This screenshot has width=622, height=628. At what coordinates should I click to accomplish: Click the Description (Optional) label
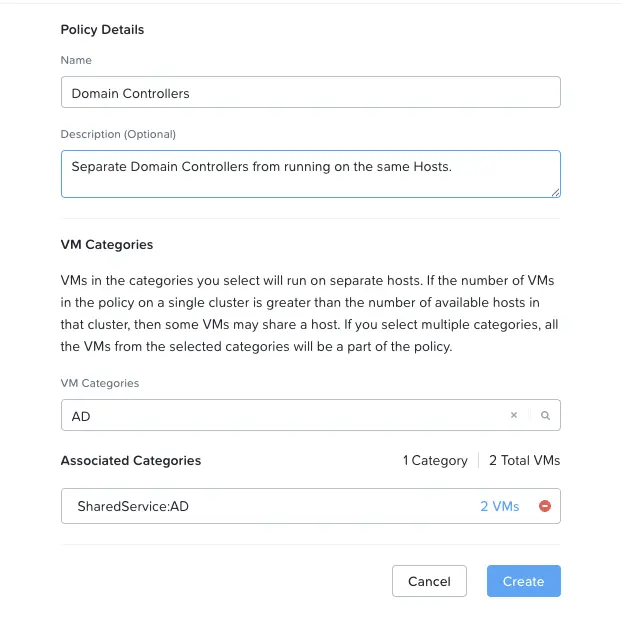coord(118,134)
